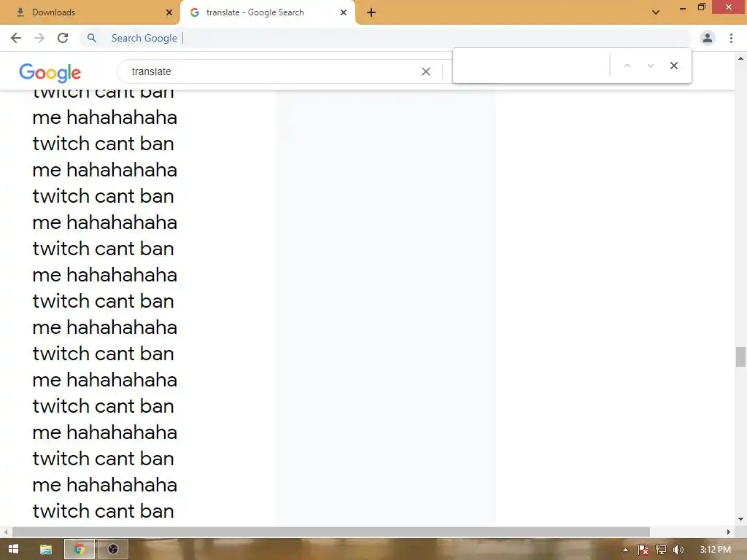Open the OBS taskbar application icon
This screenshot has height=560, width=747.
113,550
